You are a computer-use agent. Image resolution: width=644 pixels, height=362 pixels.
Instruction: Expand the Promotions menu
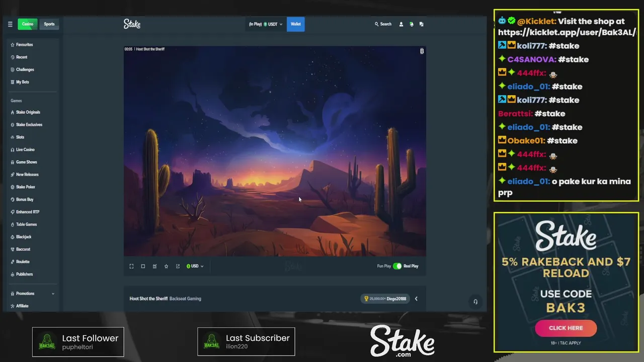coord(33,294)
